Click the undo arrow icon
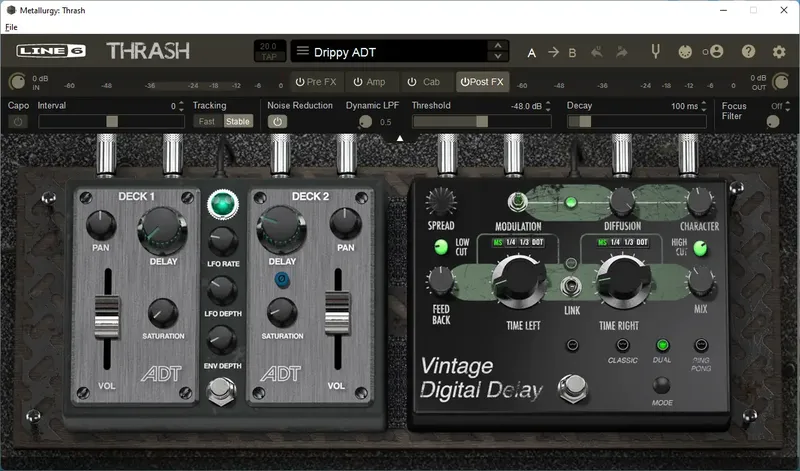 point(596,52)
